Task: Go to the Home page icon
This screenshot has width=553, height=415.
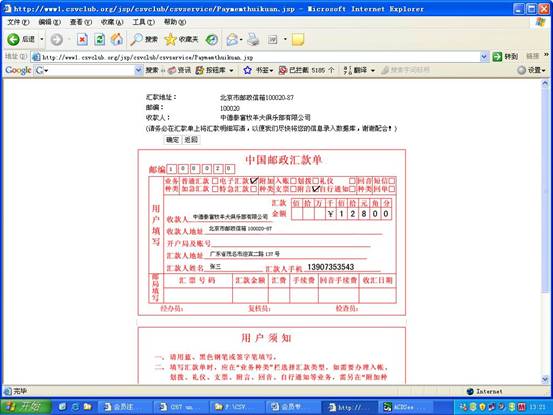Action: (x=117, y=39)
